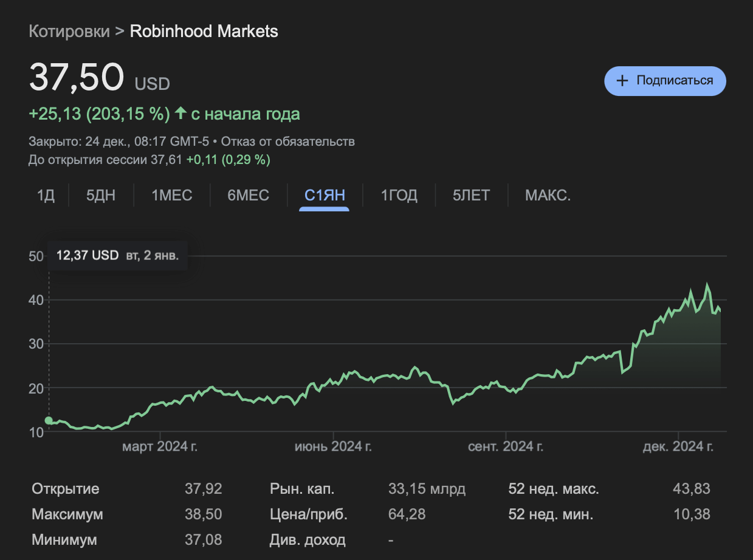Click the Открытие label
This screenshot has height=560, width=753.
(x=66, y=489)
